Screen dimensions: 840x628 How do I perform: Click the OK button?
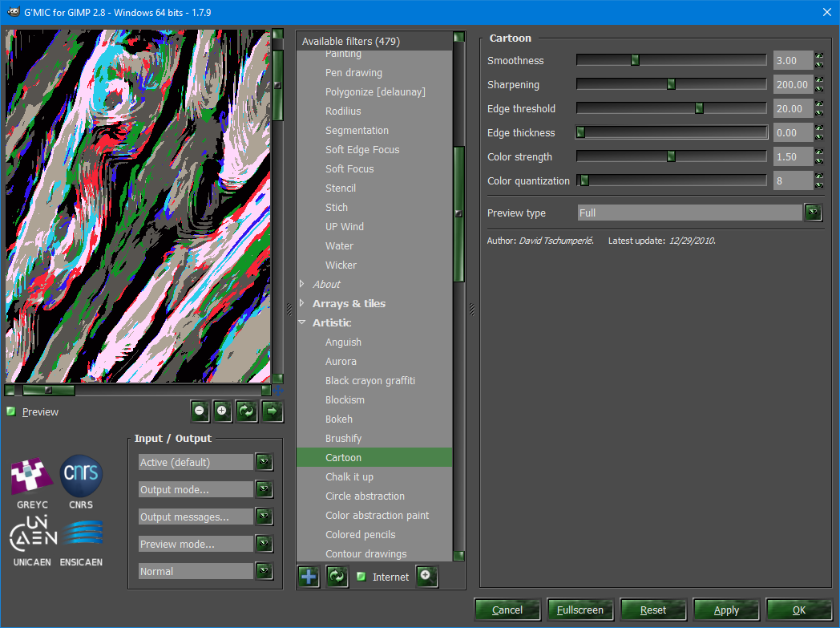point(799,610)
